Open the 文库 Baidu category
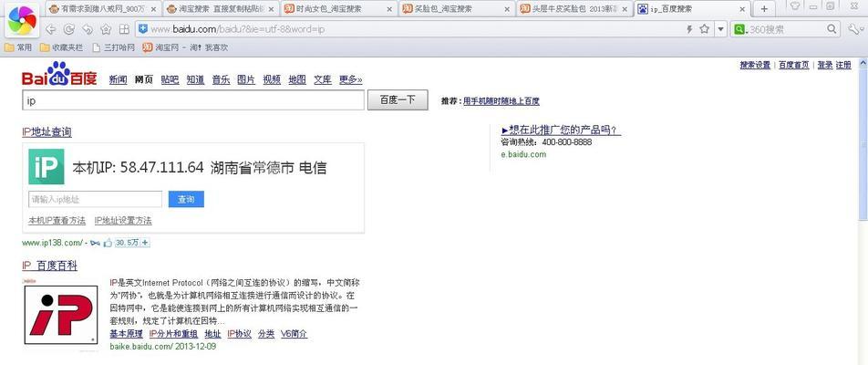The width and height of the screenshot is (868, 365). pyautogui.click(x=323, y=79)
